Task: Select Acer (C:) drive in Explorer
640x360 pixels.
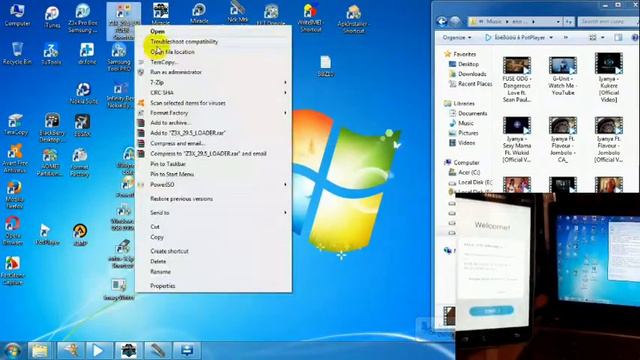Action: click(x=469, y=172)
